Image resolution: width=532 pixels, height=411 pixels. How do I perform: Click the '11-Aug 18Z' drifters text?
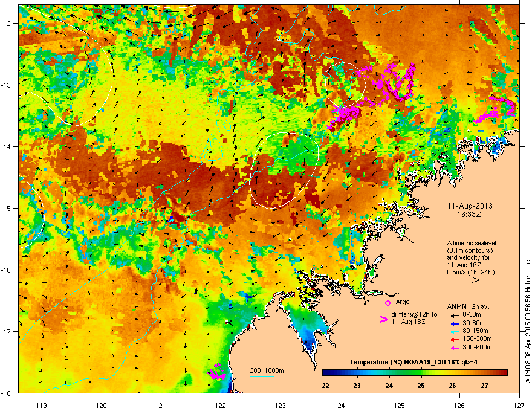(x=408, y=322)
